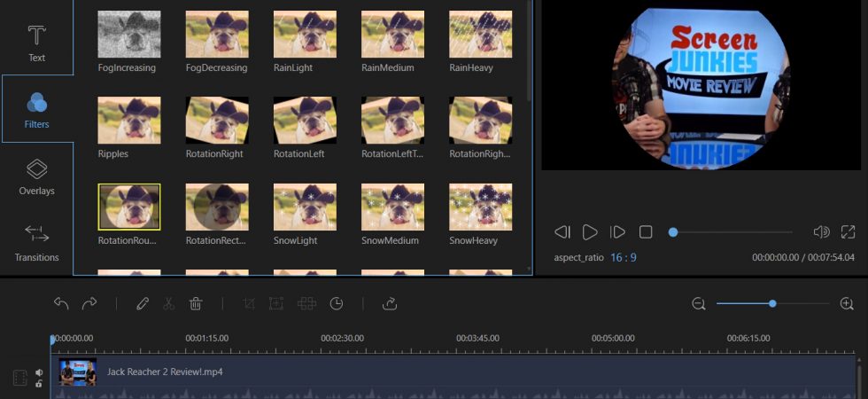Image resolution: width=868 pixels, height=399 pixels.
Task: Stop the preview playback
Action: (x=646, y=232)
